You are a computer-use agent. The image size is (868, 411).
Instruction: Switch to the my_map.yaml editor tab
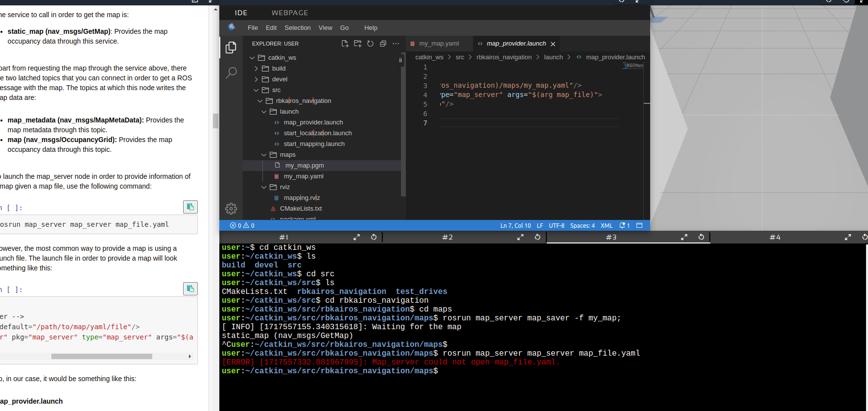click(439, 44)
